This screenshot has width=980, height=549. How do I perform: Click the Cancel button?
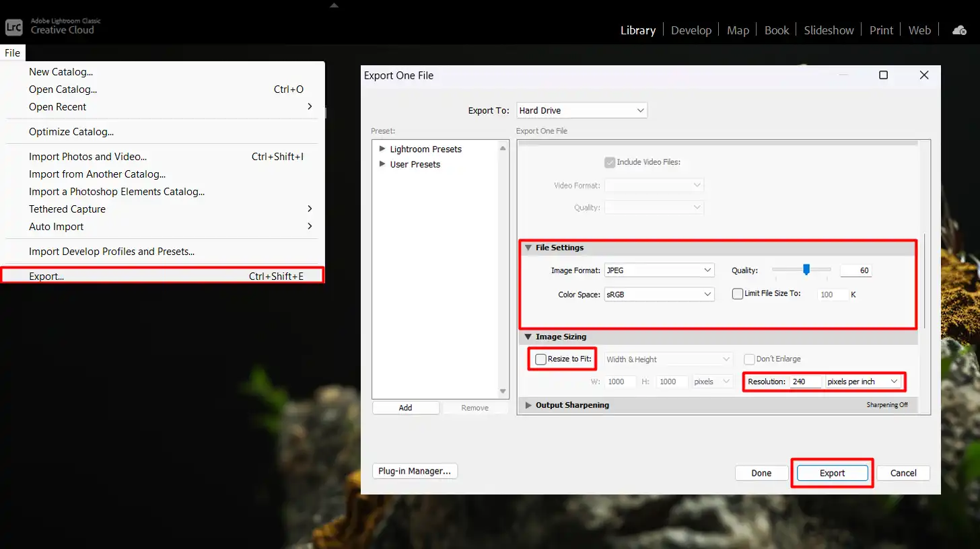tap(903, 473)
